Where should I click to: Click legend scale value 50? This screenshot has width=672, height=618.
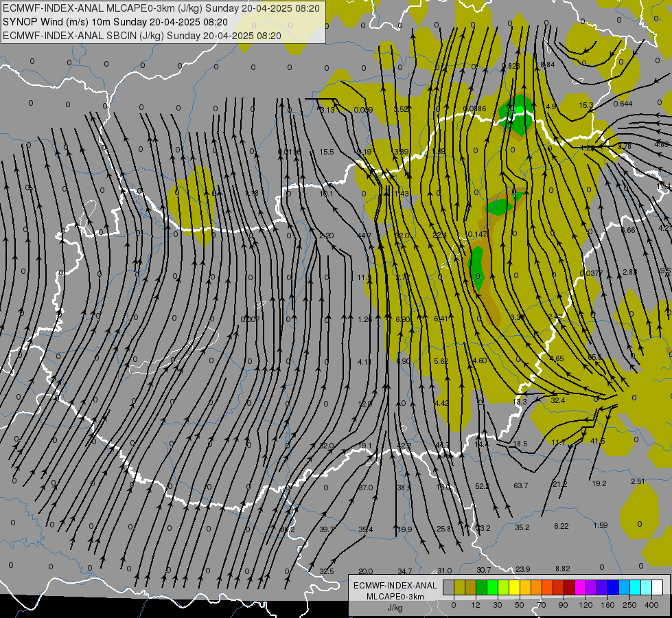point(520,605)
